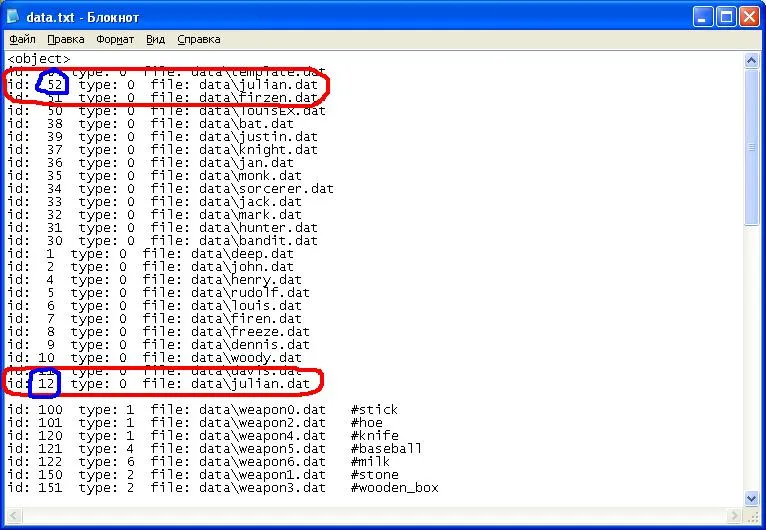Screen dimensions: 766x530
Task: Maximize the Notepad window
Action: point(726,18)
